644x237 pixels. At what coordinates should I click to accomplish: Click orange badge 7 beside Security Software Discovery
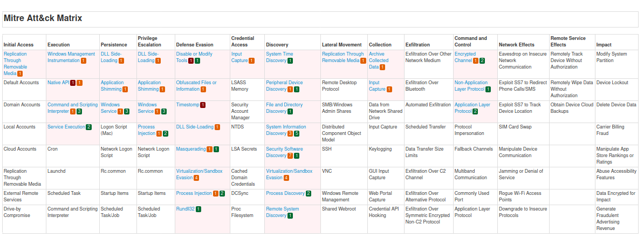(290, 155)
